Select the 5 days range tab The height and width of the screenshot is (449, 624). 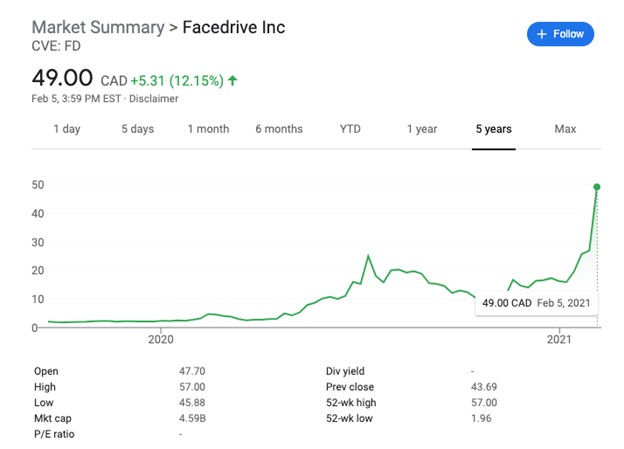pyautogui.click(x=138, y=129)
